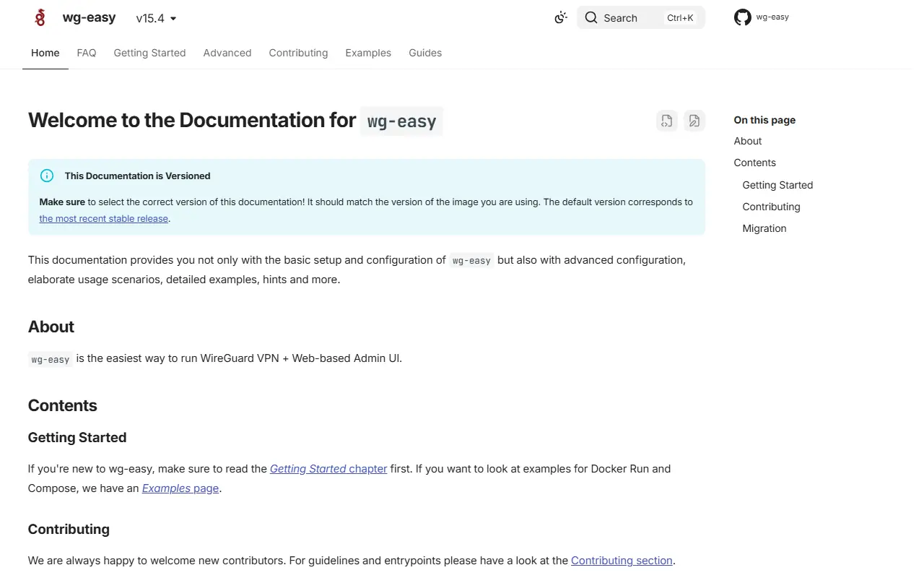The image size is (924, 578).
Task: Jump to Contents in page outline
Action: [x=755, y=163]
